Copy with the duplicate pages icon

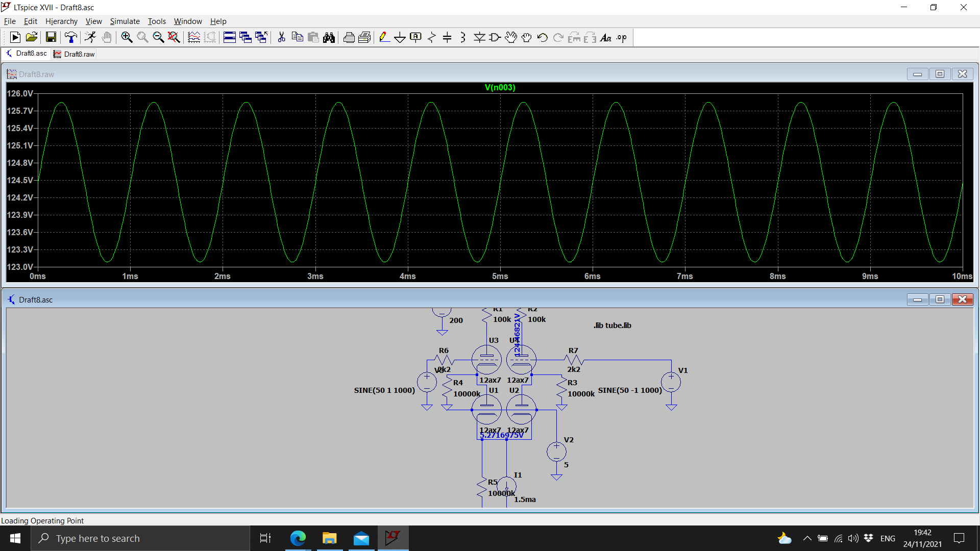click(297, 37)
